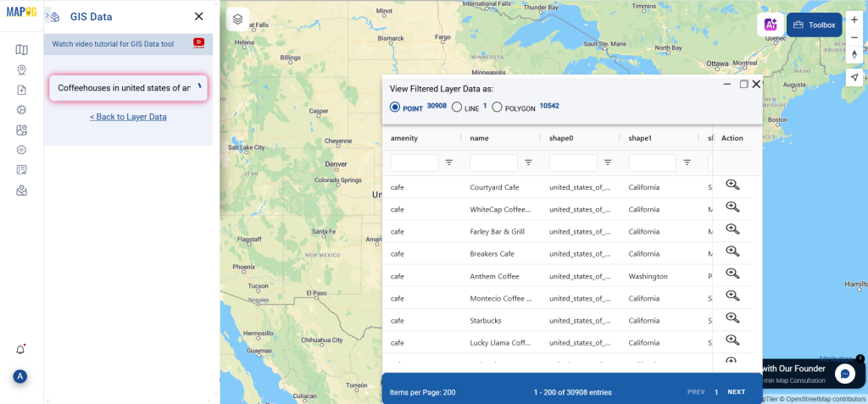Expand sidebar chevron near logo
Image resolution: width=868 pixels, height=404 pixels.
[x=47, y=15]
